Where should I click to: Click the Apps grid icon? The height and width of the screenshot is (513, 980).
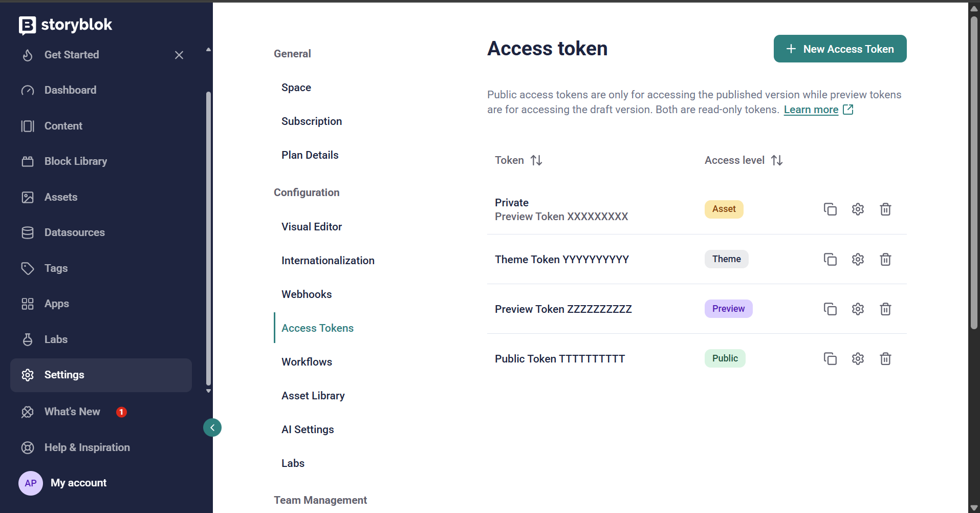click(x=28, y=304)
